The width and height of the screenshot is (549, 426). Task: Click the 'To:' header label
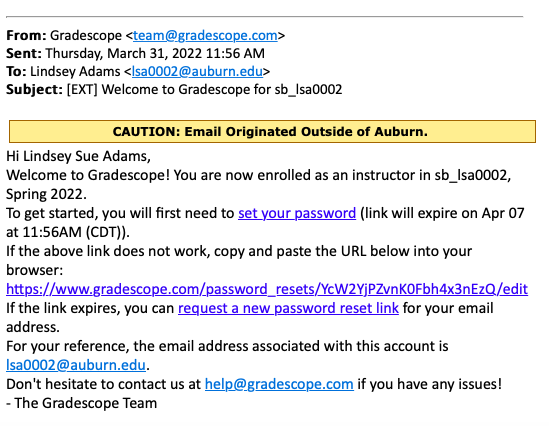[x=16, y=71]
